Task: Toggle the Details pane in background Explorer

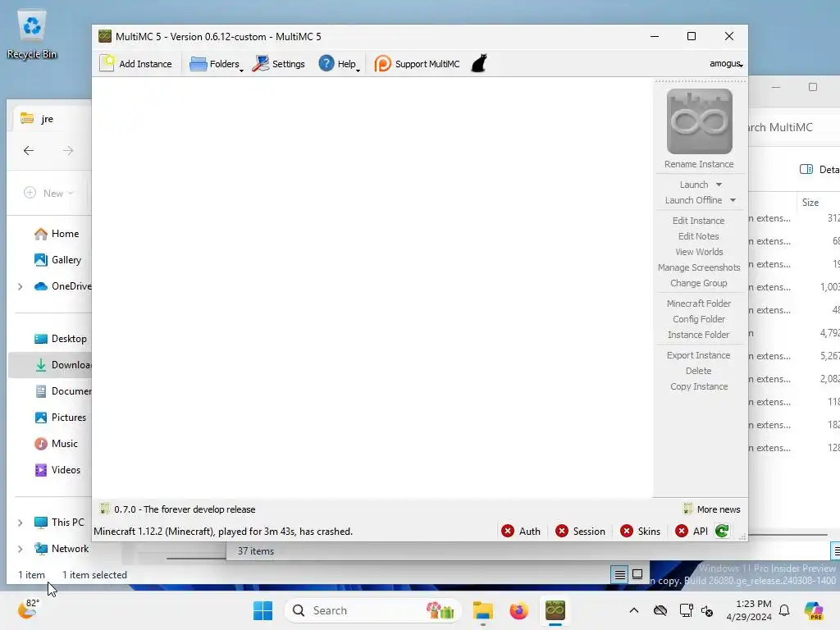Action: (x=819, y=169)
